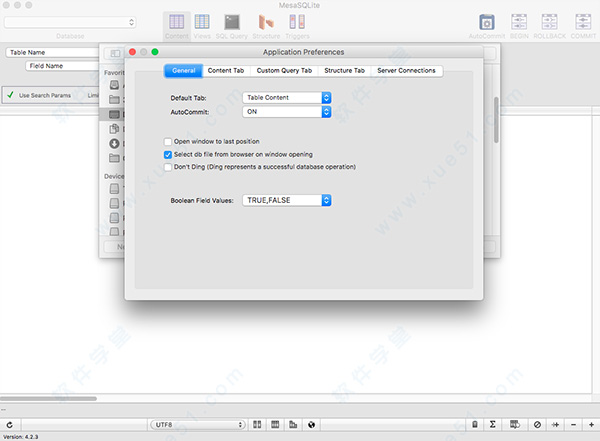Image resolution: width=600 pixels, height=441 pixels.
Task: Open the Server Connections tab
Action: 406,71
